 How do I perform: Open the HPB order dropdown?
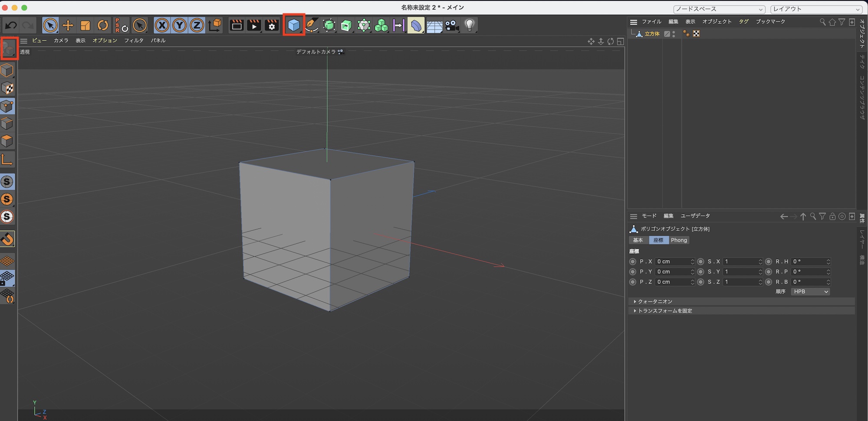click(x=810, y=291)
